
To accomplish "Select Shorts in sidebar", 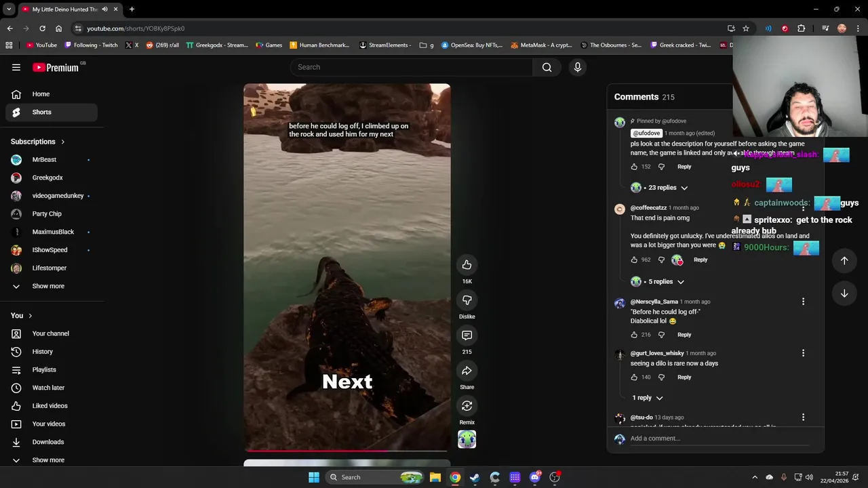I will (x=52, y=112).
